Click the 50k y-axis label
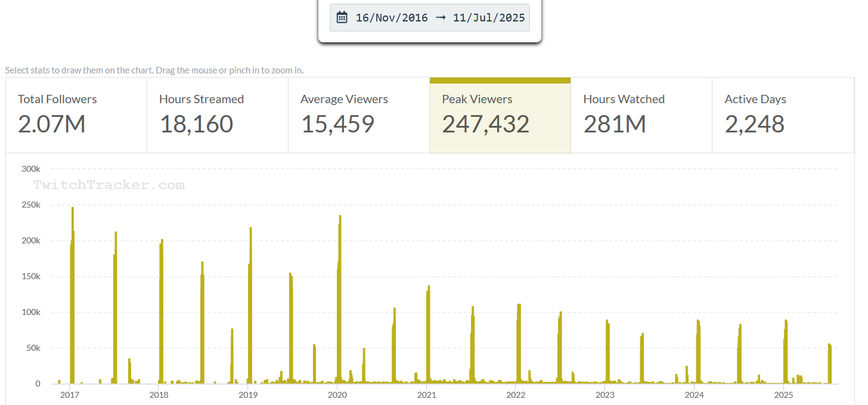The height and width of the screenshot is (405, 868). coord(32,348)
